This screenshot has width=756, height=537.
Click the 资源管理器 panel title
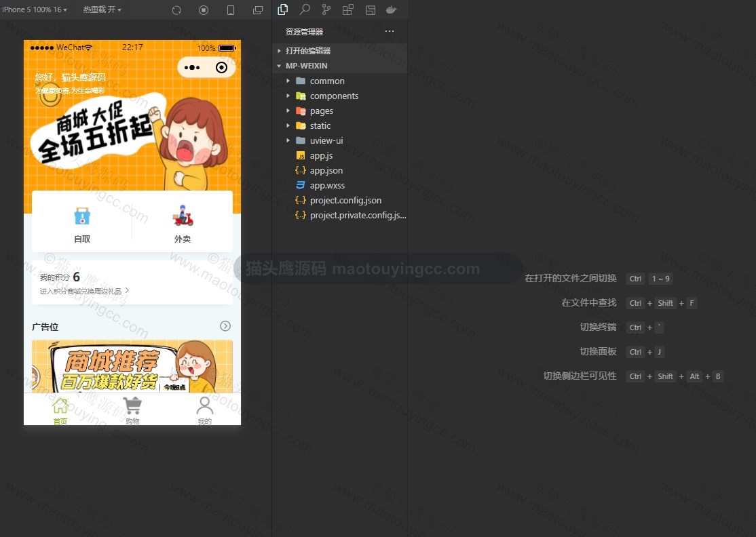point(304,32)
